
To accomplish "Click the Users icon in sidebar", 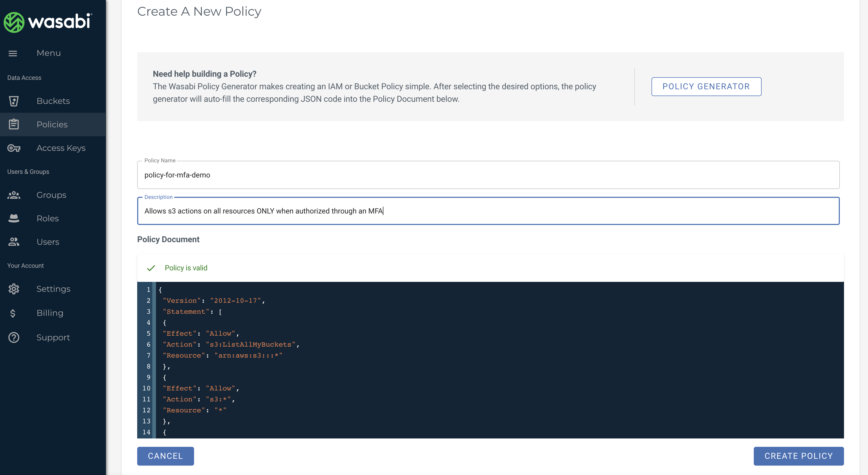I will coord(14,242).
